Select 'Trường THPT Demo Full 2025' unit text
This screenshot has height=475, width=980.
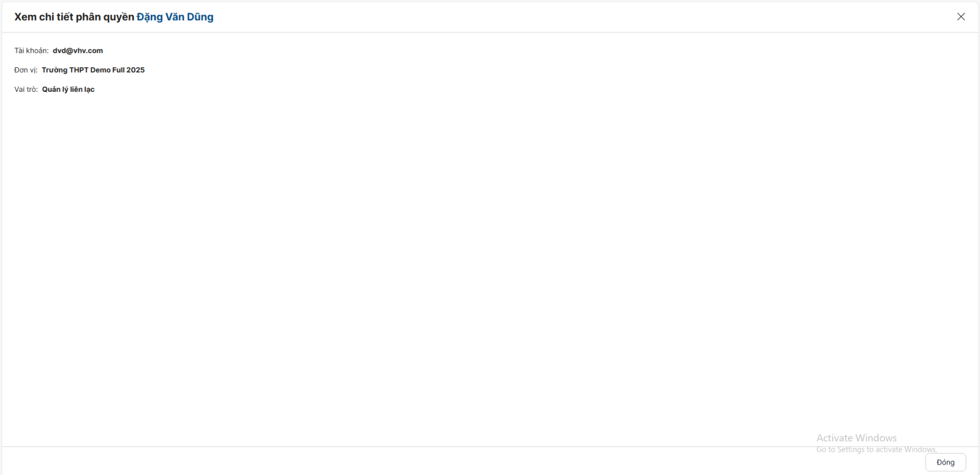(x=93, y=70)
